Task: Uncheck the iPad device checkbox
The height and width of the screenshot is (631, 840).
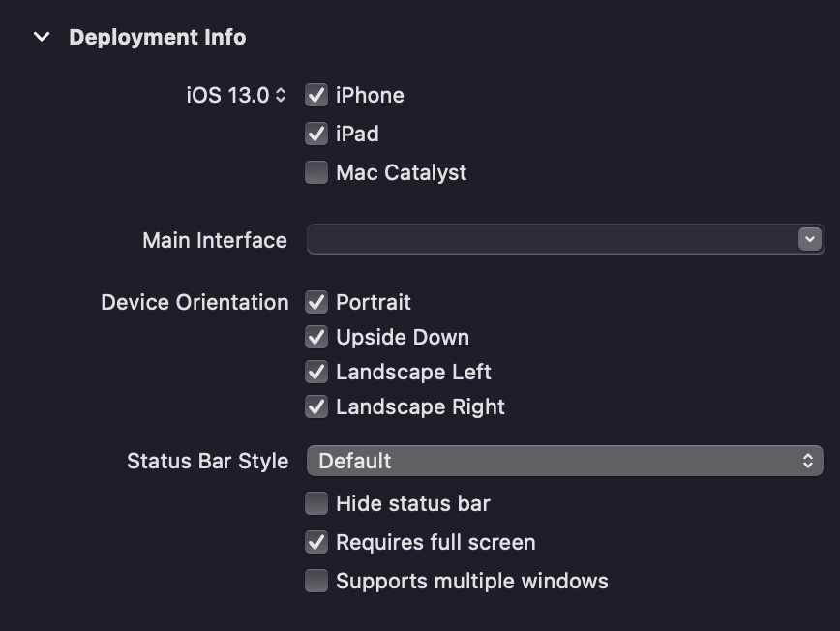Action: coord(316,134)
